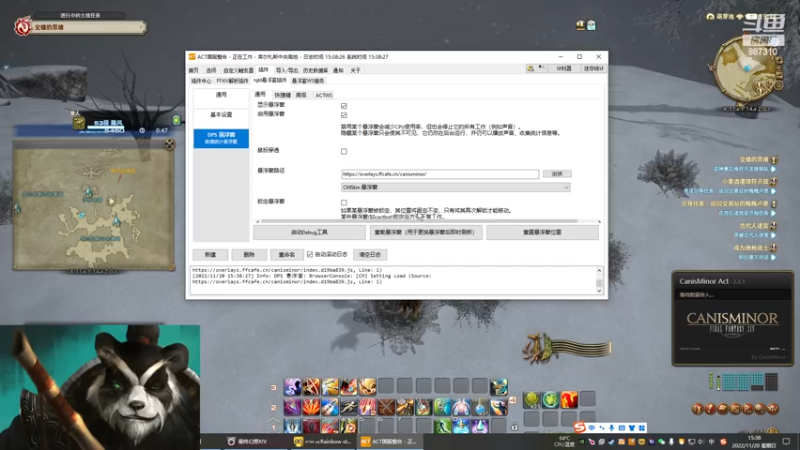Open the CMSkin 悬浮窗 template dropdown

(456, 187)
